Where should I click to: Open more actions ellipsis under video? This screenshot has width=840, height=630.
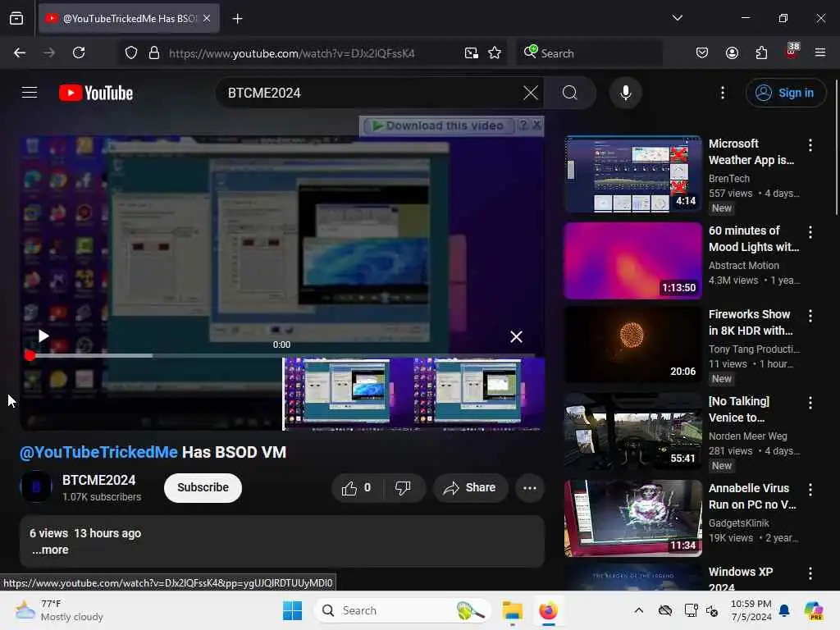(x=530, y=488)
